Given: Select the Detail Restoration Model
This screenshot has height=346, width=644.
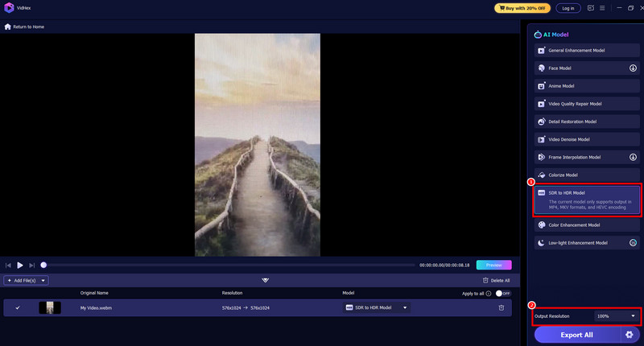Looking at the screenshot, I should (587, 122).
